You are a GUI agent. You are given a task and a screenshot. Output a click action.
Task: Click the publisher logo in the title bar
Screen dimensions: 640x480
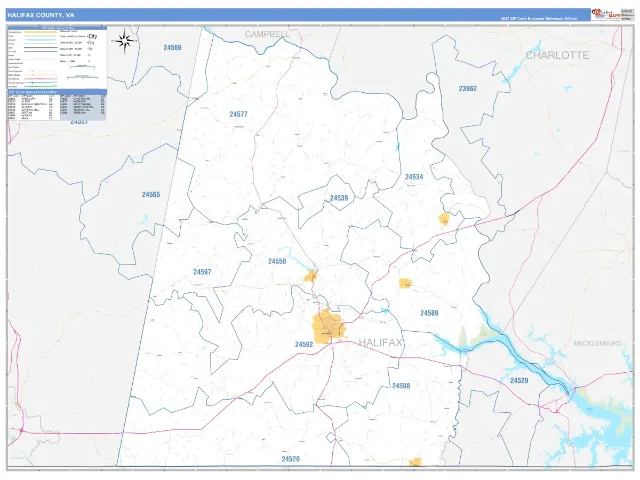(606, 15)
